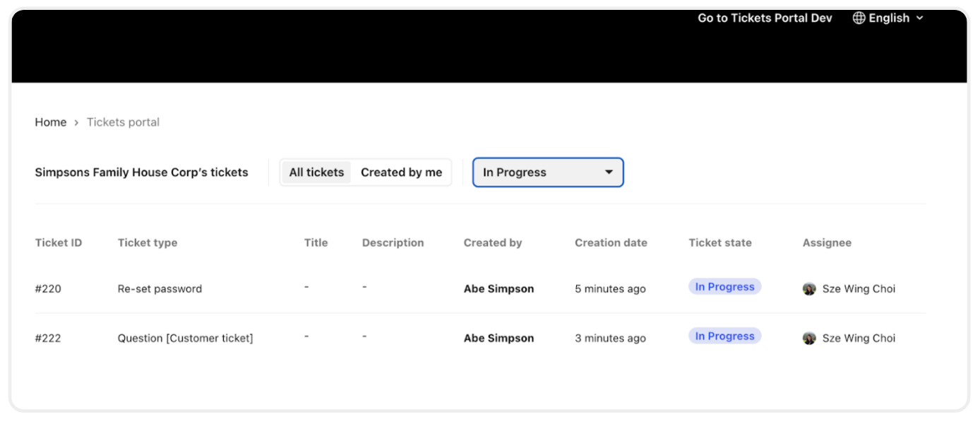Click Abe Simpson on ticket #220
The width and height of the screenshot is (980, 424).
(x=498, y=289)
